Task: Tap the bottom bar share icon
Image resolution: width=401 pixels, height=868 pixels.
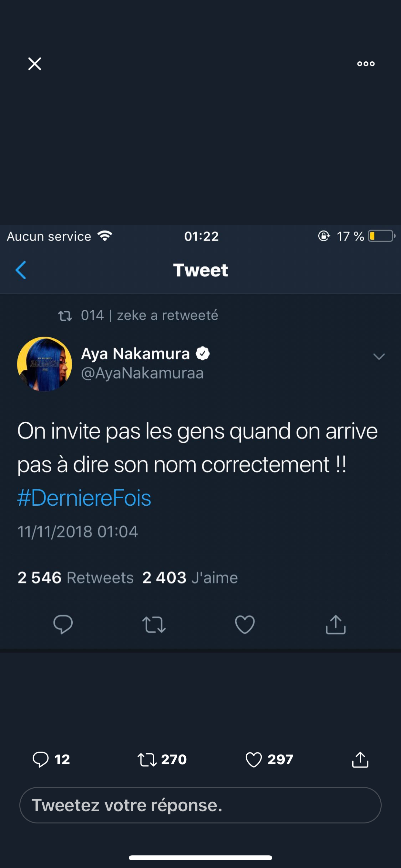Action: click(360, 760)
